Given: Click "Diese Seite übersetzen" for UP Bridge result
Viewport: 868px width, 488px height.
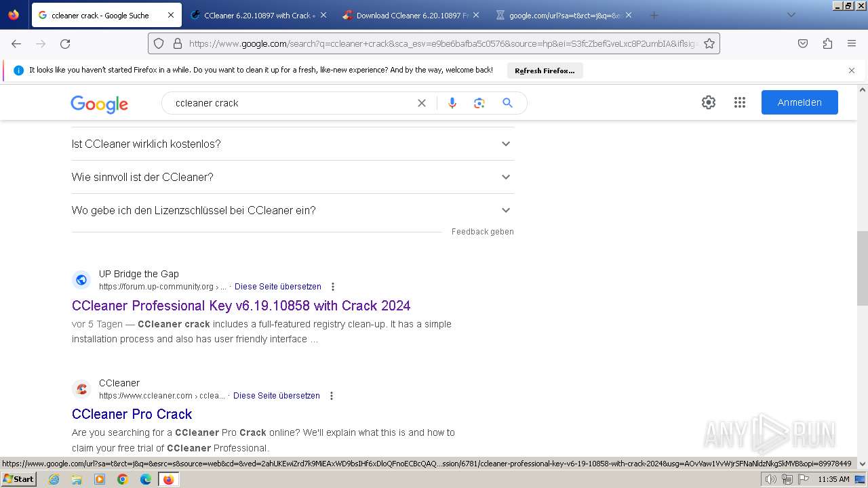Looking at the screenshot, I should [278, 287].
